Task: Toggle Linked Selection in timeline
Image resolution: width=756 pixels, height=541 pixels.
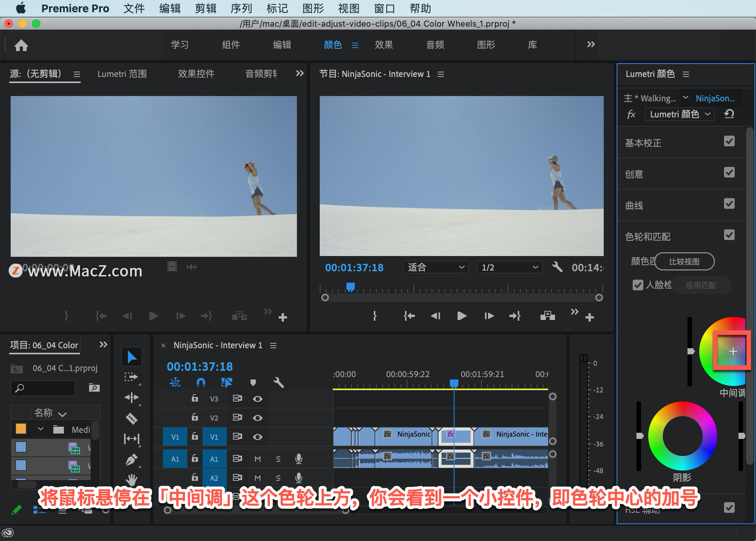Action: (227, 382)
